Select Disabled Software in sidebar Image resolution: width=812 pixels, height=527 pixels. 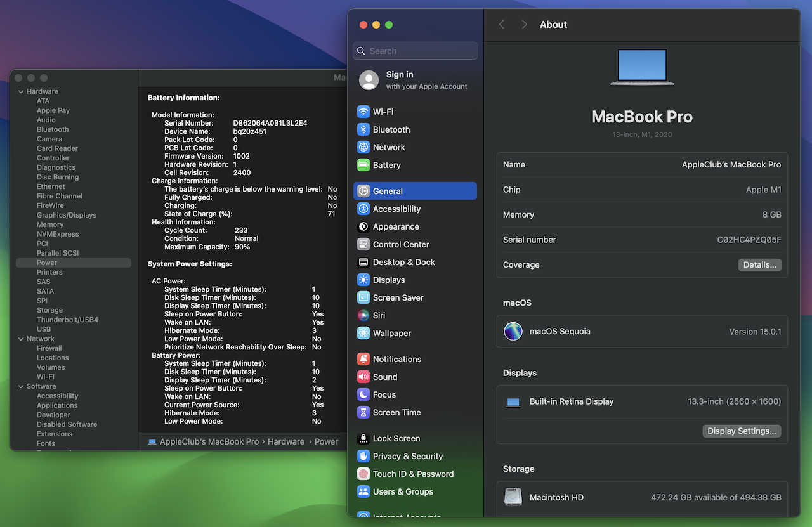click(67, 424)
